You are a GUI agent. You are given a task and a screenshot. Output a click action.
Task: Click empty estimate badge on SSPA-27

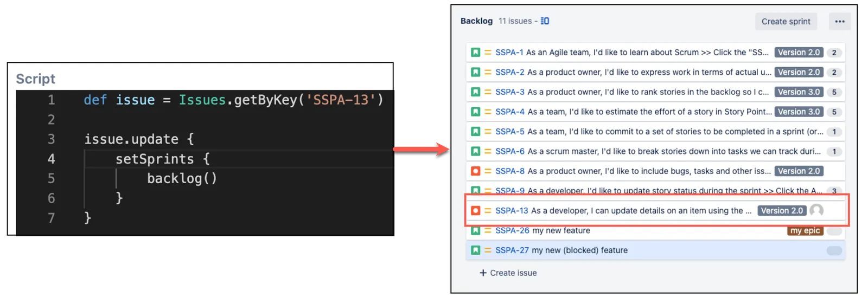tap(834, 250)
